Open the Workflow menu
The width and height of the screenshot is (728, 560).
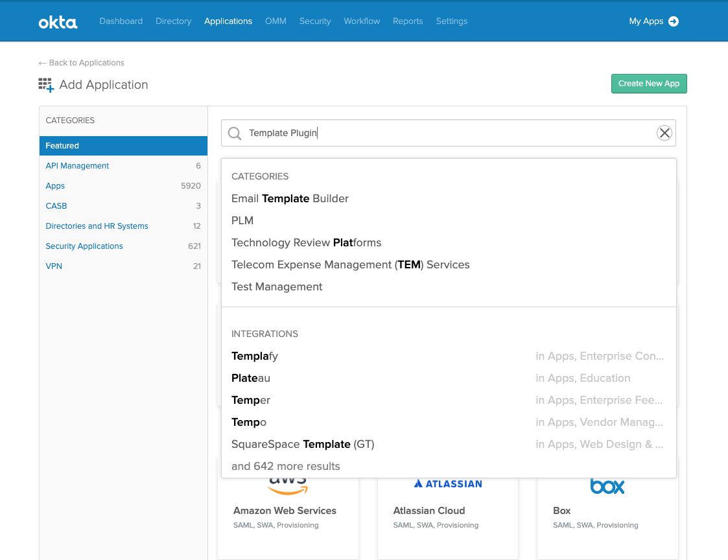coord(362,21)
